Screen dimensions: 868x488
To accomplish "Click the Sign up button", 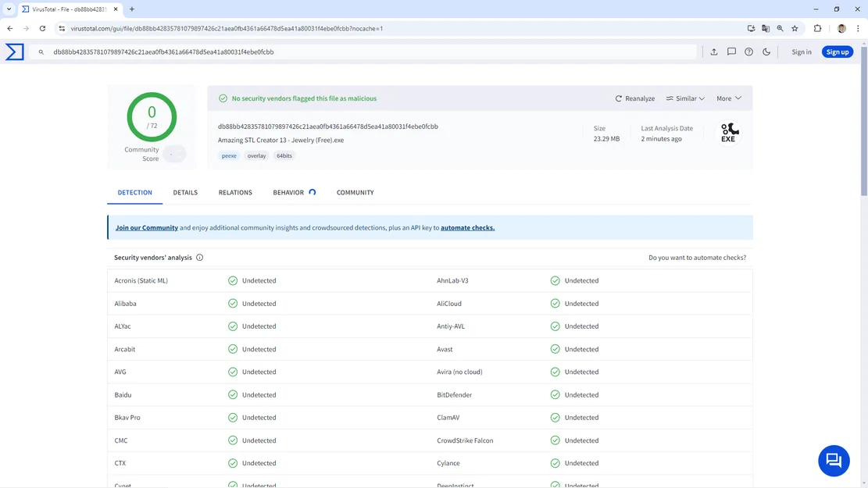I will click(x=837, y=52).
